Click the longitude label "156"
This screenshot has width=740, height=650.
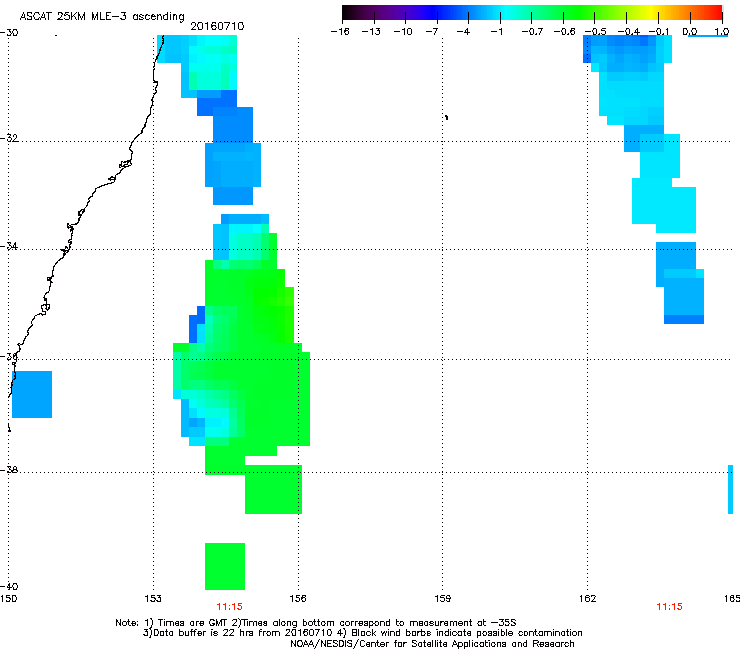298,599
